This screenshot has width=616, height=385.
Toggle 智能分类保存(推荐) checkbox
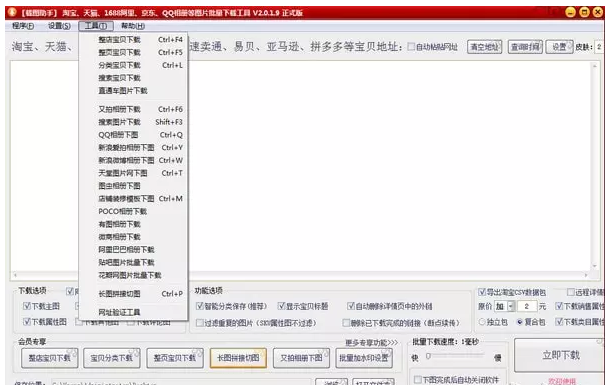[x=200, y=306]
